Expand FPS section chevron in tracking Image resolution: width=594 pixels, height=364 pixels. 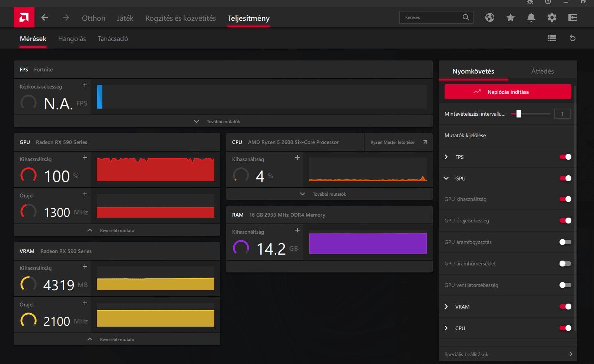(x=446, y=157)
